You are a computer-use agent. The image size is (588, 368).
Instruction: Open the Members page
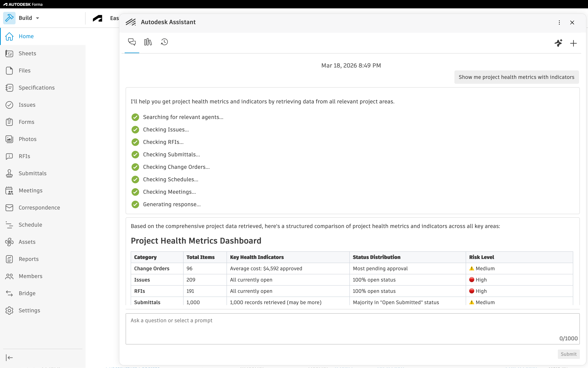click(43, 276)
